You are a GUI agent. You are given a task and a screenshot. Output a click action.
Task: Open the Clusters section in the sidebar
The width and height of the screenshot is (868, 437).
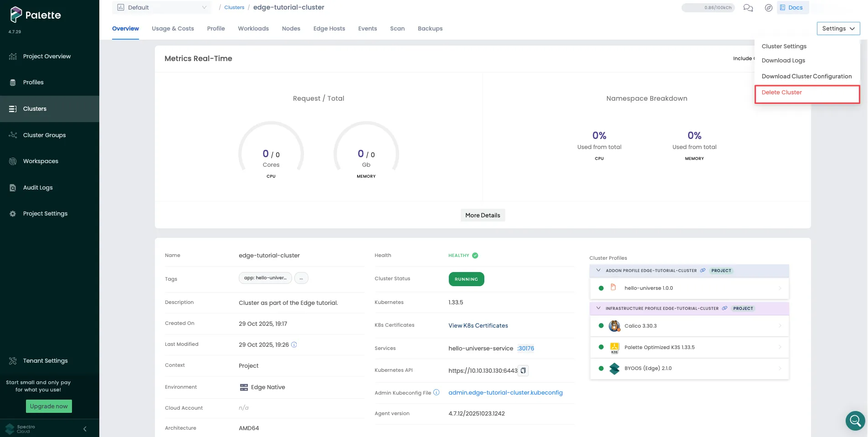pyautogui.click(x=34, y=108)
